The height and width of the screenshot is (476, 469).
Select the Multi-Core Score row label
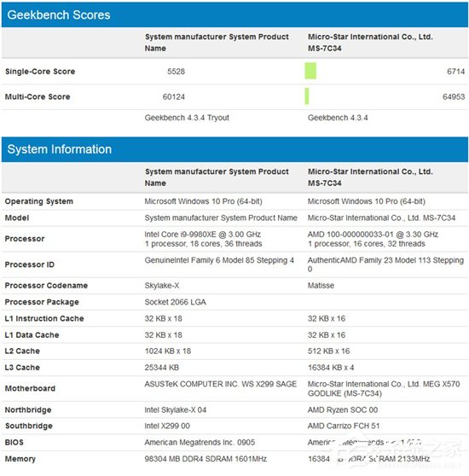pyautogui.click(x=38, y=97)
